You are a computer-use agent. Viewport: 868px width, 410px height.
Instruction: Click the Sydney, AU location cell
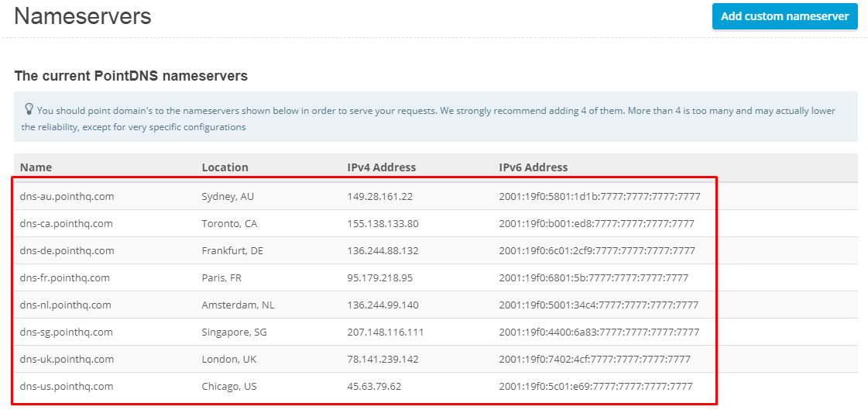pos(228,196)
